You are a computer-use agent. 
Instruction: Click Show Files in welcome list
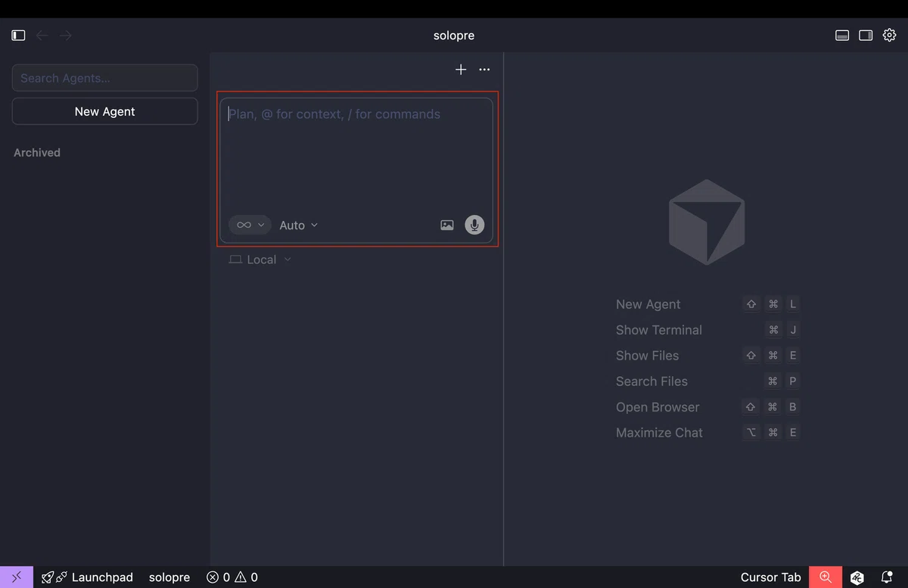tap(647, 356)
